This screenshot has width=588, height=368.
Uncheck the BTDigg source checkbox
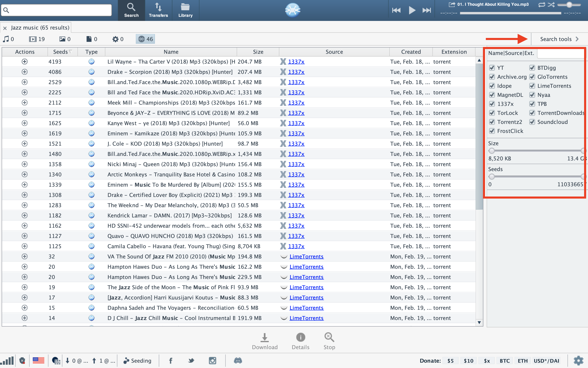(532, 68)
